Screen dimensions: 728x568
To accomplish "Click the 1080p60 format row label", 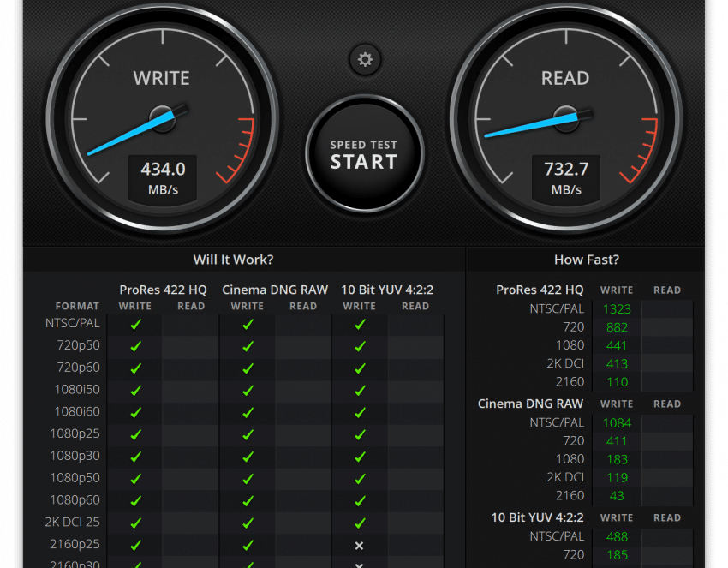I will 75,500.
